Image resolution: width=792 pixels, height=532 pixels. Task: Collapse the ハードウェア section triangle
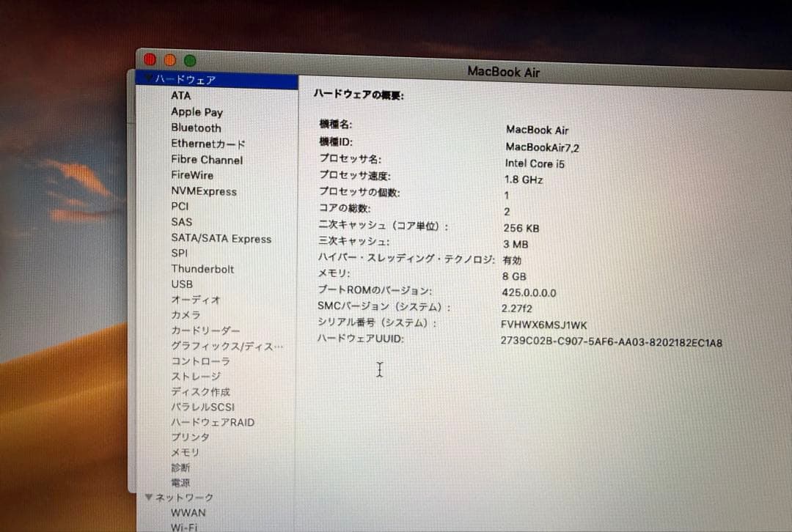click(x=148, y=79)
